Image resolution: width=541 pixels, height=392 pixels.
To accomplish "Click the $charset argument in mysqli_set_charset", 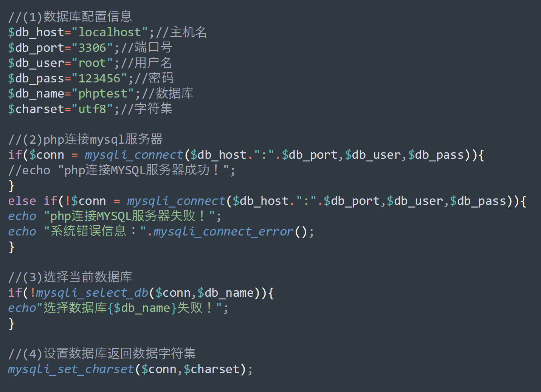I will [212, 369].
